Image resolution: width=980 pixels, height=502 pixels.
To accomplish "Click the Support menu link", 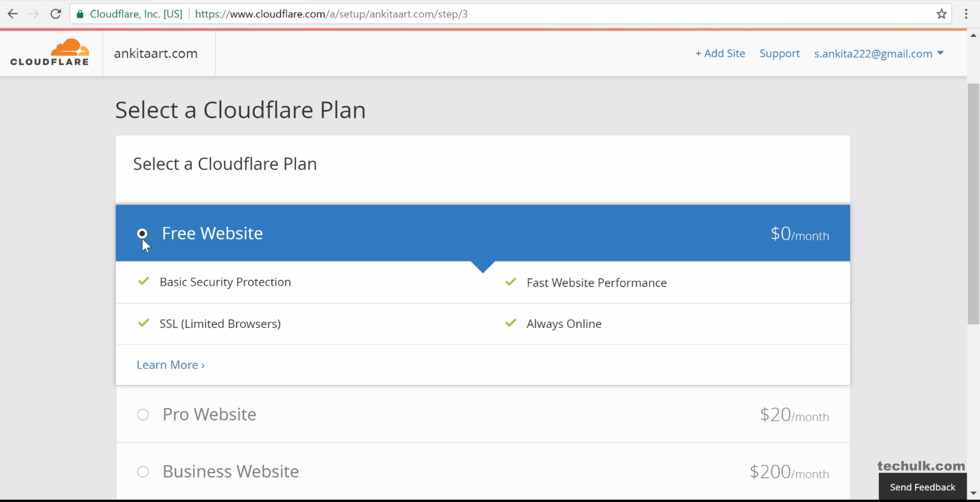I will [x=779, y=53].
